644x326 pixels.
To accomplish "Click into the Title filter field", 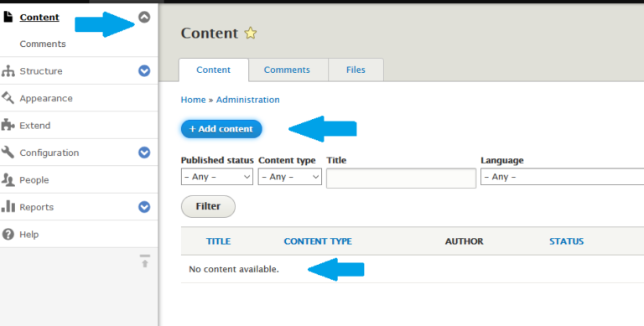I will (402, 179).
